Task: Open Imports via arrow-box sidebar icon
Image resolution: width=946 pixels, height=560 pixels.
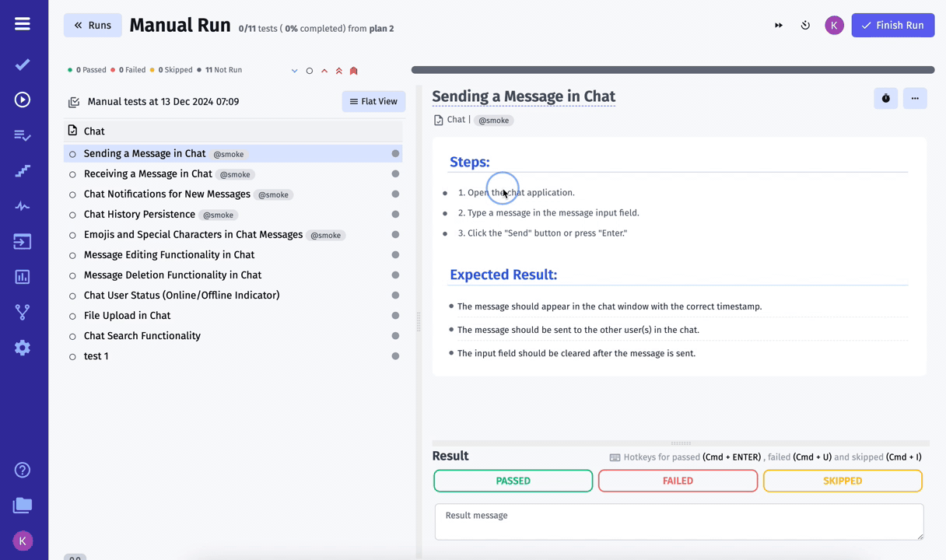Action: tap(23, 242)
